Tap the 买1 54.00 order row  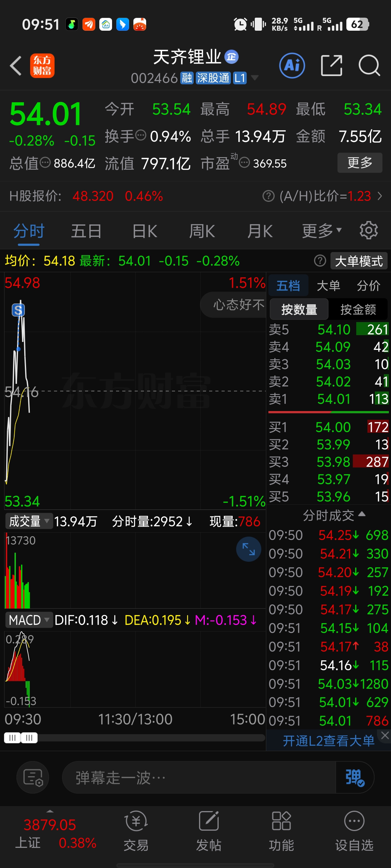point(329,427)
